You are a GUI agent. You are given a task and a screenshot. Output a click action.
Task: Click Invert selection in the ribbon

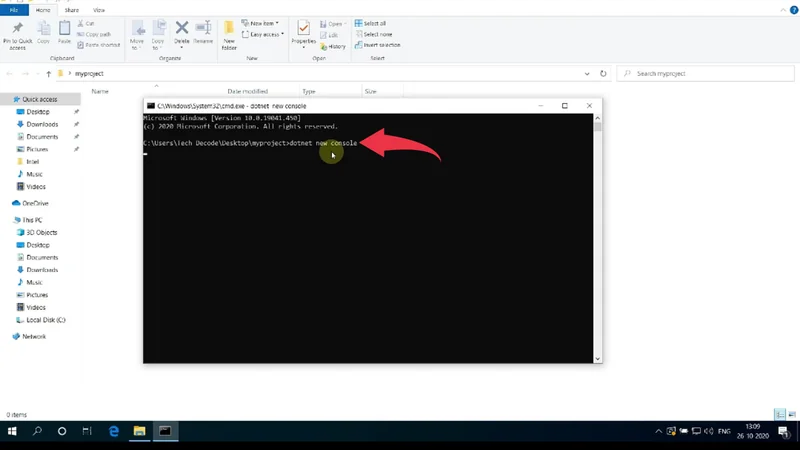coord(380,45)
